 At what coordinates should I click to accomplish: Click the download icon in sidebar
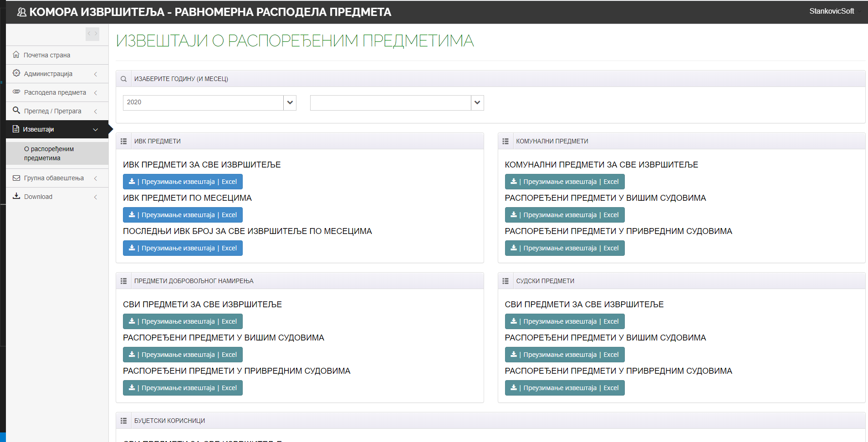coord(16,196)
